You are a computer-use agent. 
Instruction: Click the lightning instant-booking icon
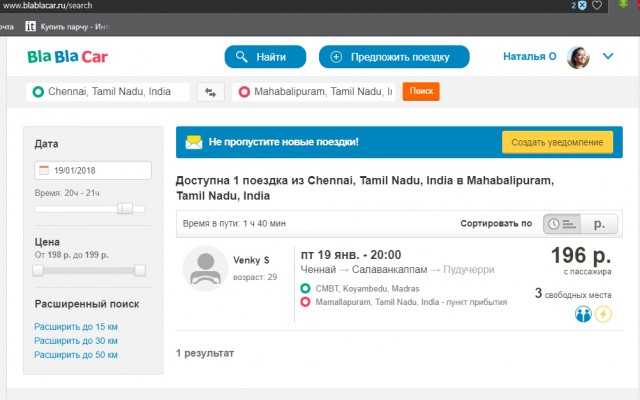pos(604,314)
